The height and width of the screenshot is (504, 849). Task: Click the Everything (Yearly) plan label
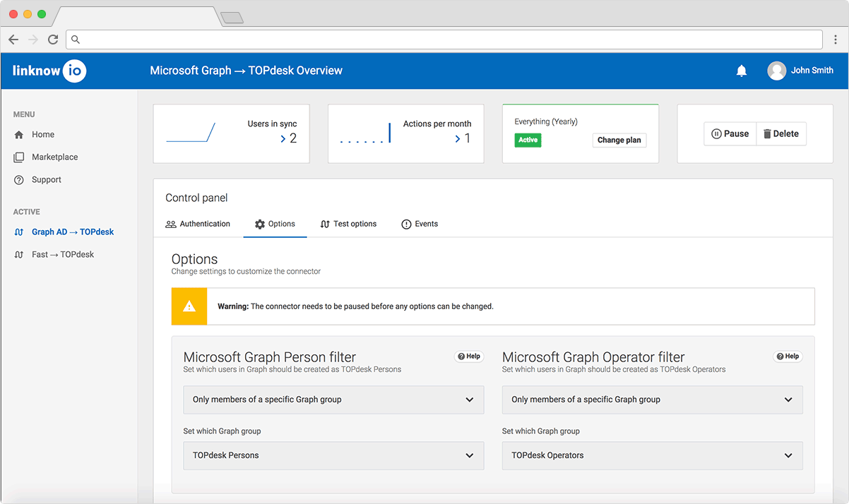point(546,122)
